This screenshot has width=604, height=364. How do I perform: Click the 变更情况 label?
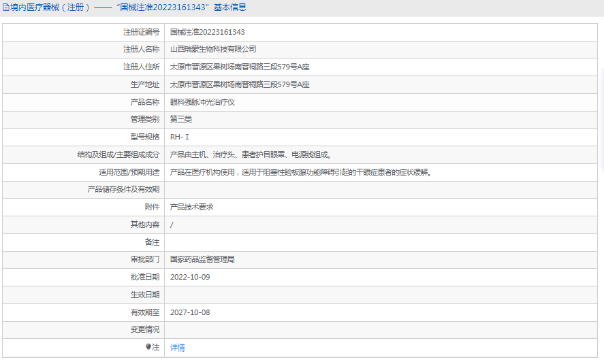[145, 330]
